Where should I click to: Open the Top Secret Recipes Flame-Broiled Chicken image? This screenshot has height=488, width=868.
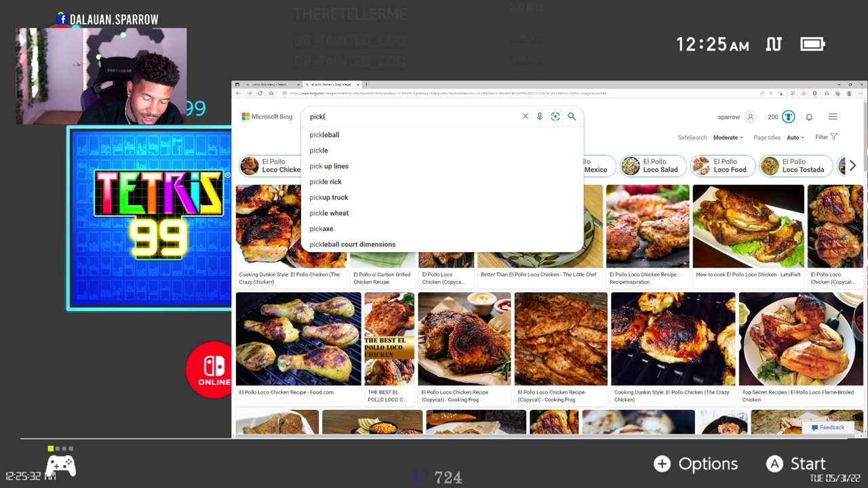tap(800, 339)
